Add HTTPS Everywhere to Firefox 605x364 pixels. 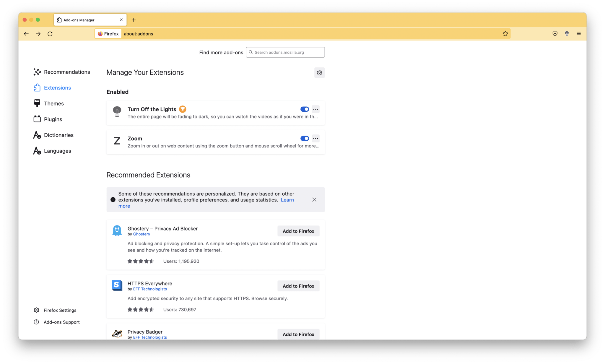298,286
